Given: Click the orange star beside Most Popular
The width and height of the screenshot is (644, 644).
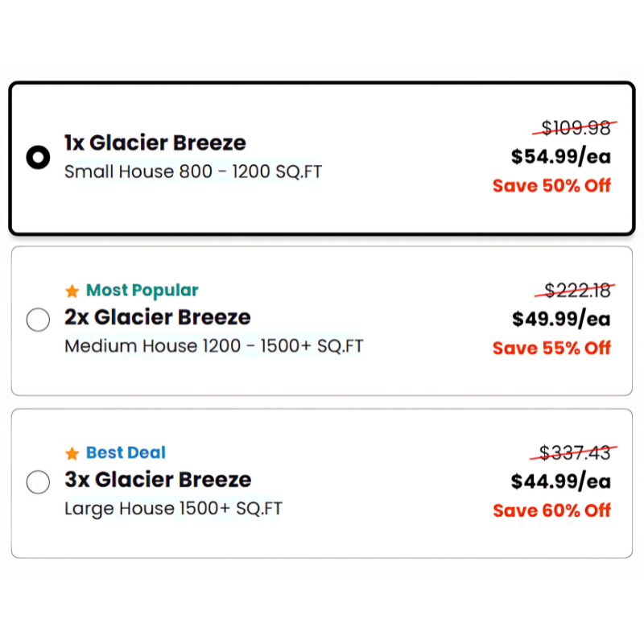Looking at the screenshot, I should (x=72, y=291).
